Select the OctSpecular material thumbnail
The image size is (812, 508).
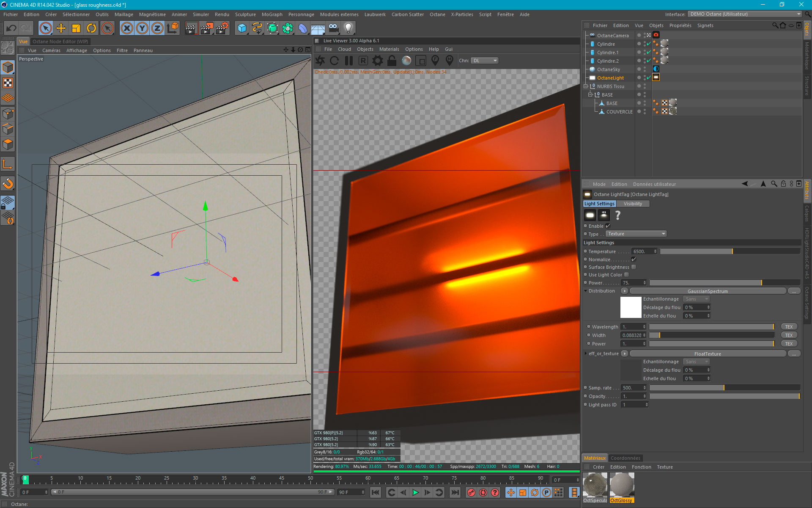(x=595, y=488)
